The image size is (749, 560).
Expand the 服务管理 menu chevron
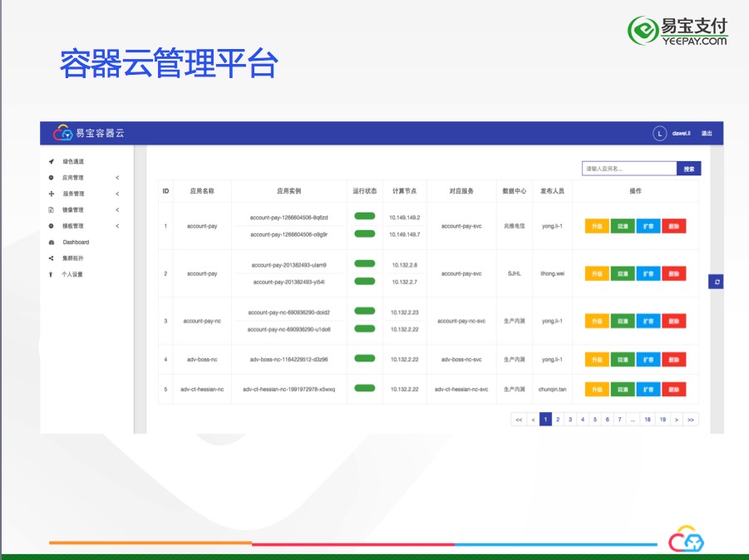point(117,194)
